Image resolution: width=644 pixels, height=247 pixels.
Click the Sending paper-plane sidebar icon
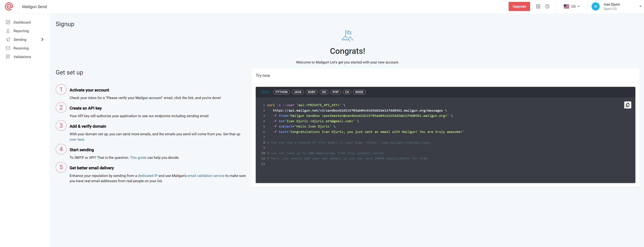pyautogui.click(x=8, y=39)
